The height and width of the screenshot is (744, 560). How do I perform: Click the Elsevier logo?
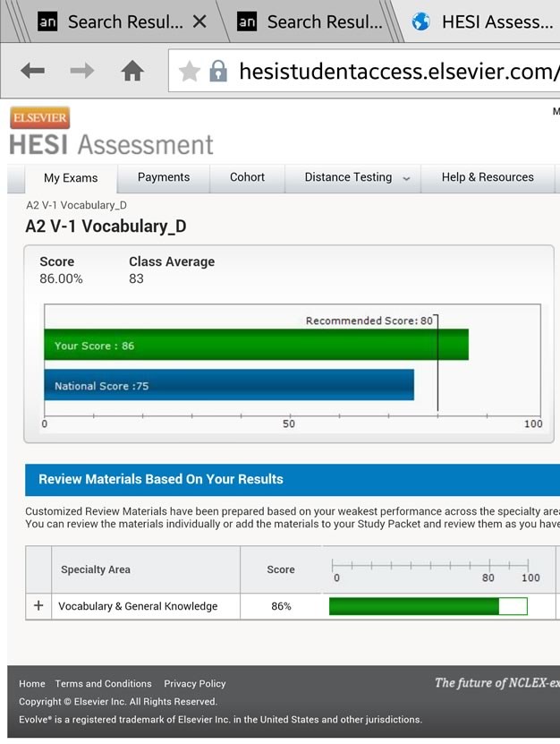point(40,117)
